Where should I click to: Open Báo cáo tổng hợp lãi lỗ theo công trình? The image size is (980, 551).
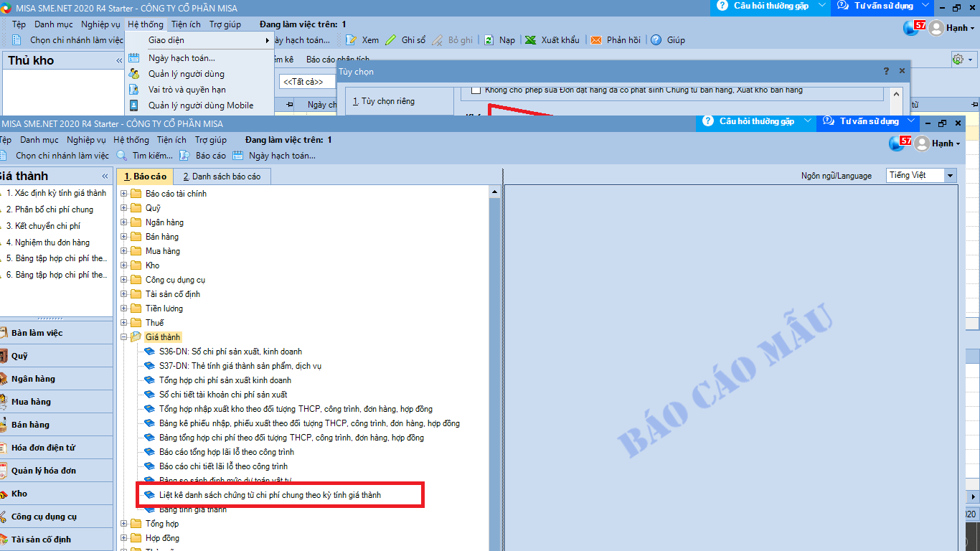(227, 452)
